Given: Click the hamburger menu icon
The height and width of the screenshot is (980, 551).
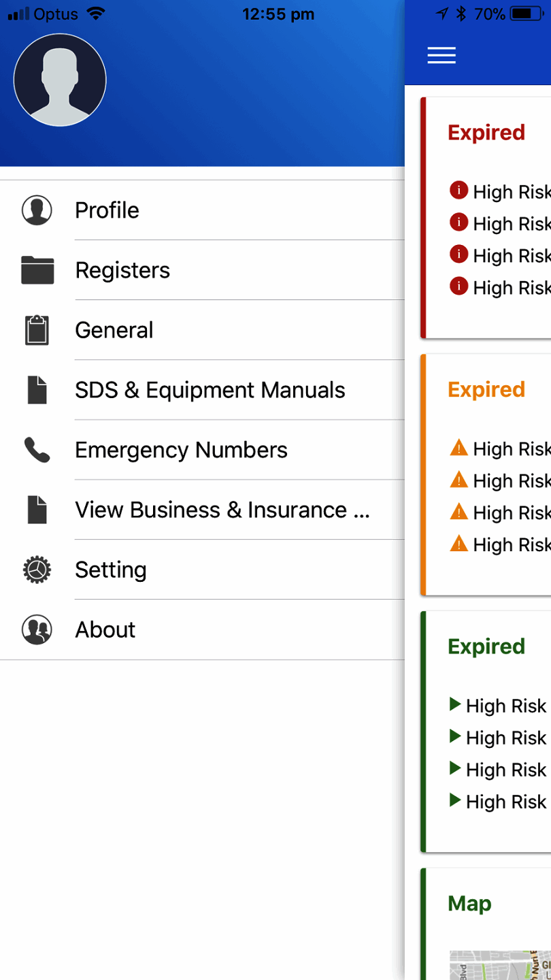Looking at the screenshot, I should click(x=441, y=56).
